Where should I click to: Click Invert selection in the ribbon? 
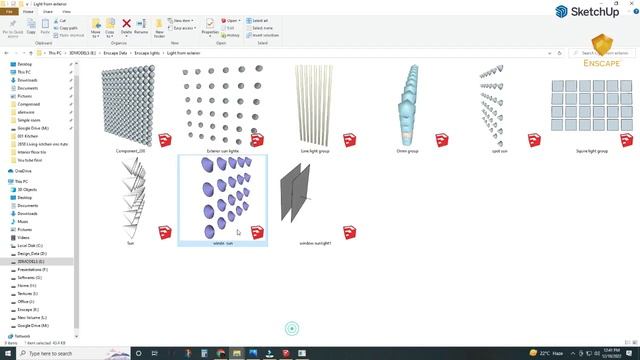pyautogui.click(x=262, y=35)
